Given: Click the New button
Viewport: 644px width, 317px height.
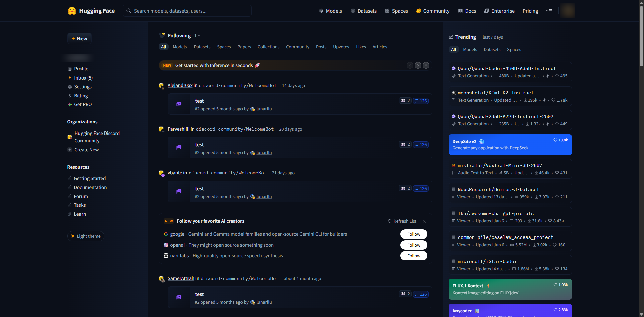Looking at the screenshot, I should (x=79, y=39).
